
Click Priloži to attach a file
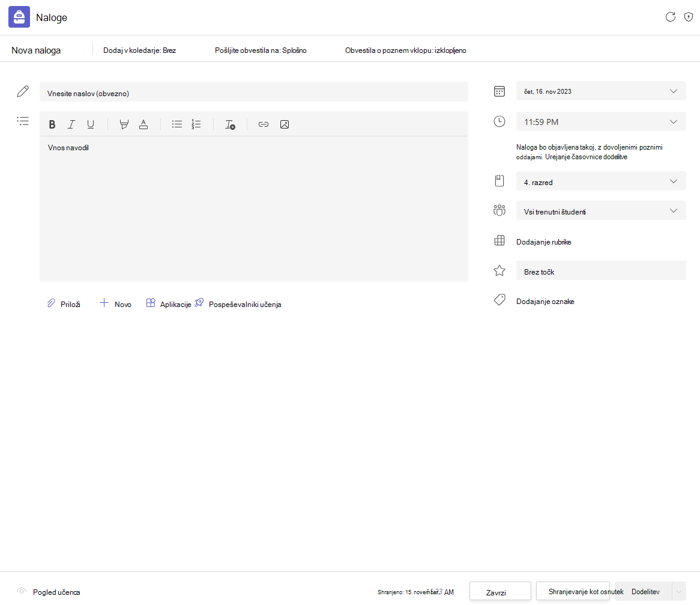pos(64,304)
